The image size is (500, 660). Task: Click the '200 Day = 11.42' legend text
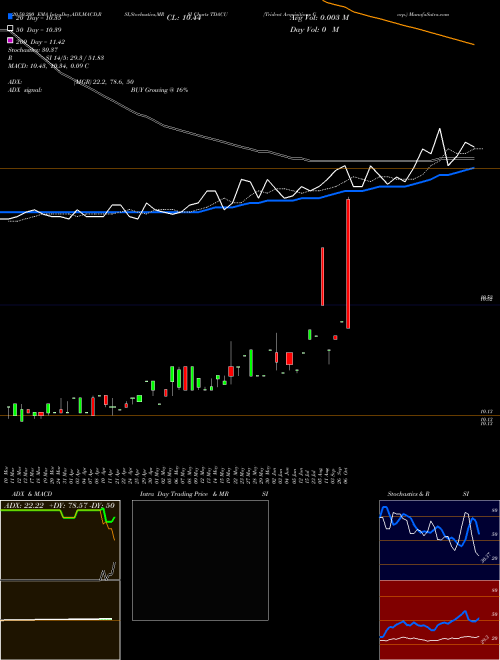40,42
